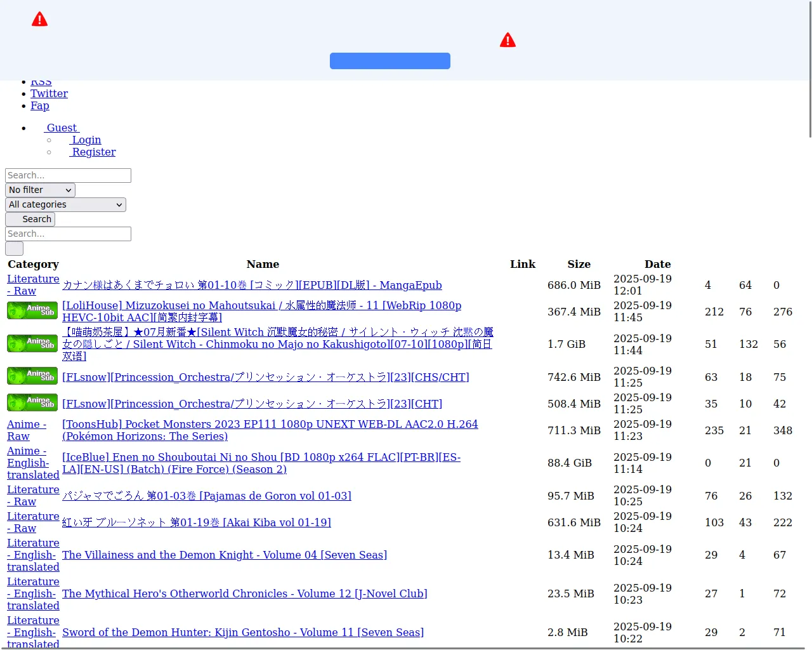Click the warning icon above the blue button

pos(507,41)
